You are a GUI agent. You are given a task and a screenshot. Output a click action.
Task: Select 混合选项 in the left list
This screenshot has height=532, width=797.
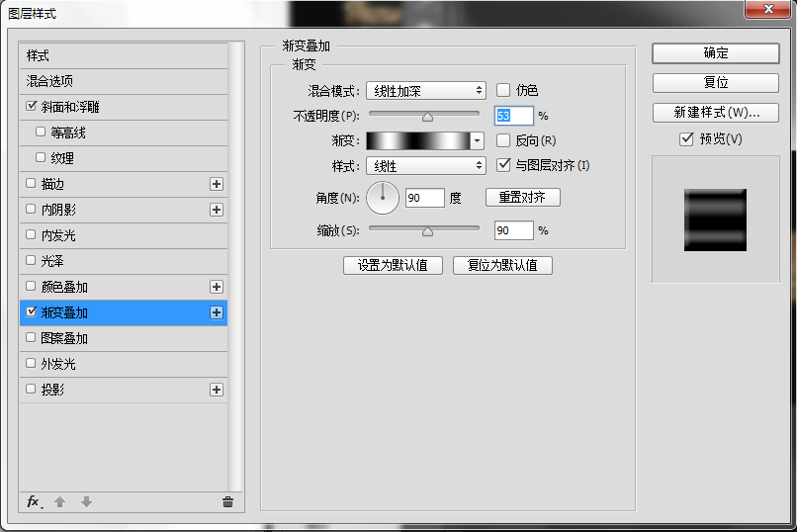point(124,81)
